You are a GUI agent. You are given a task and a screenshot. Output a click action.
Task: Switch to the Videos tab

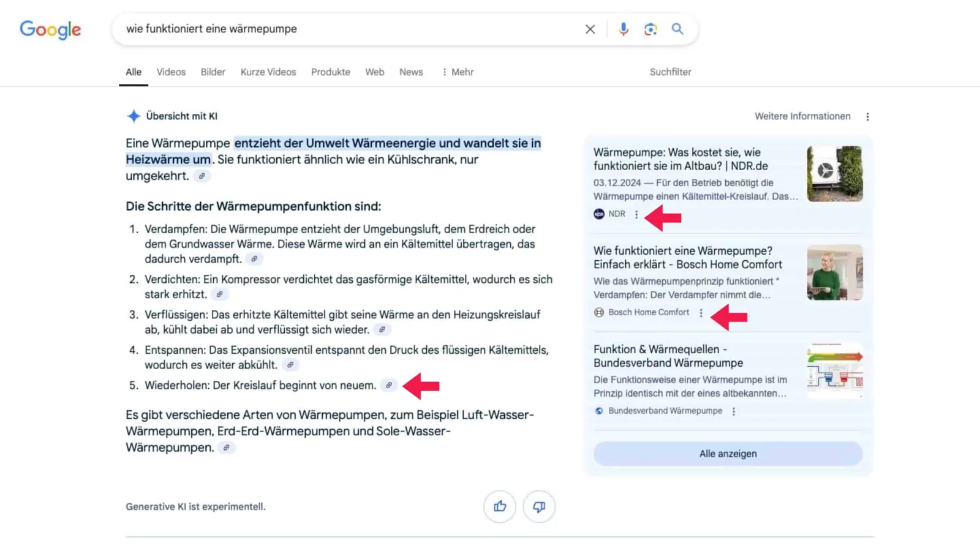tap(171, 72)
